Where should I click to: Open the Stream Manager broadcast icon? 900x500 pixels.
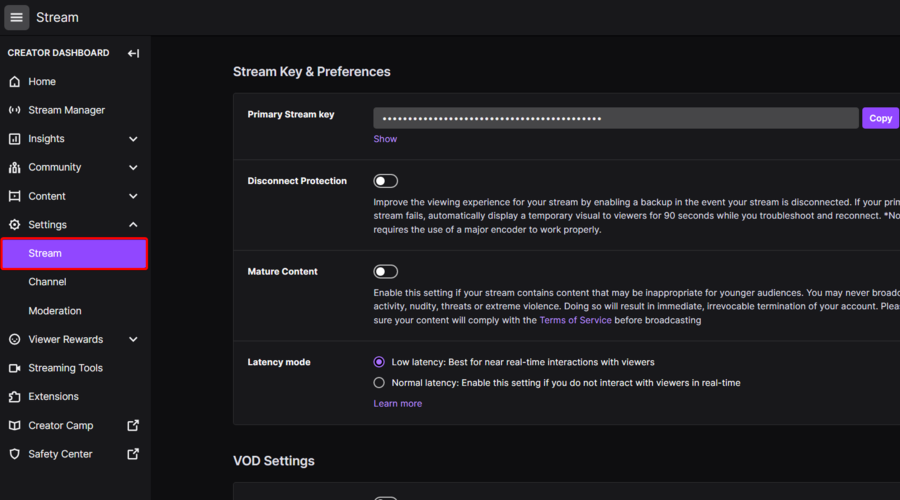(14, 110)
